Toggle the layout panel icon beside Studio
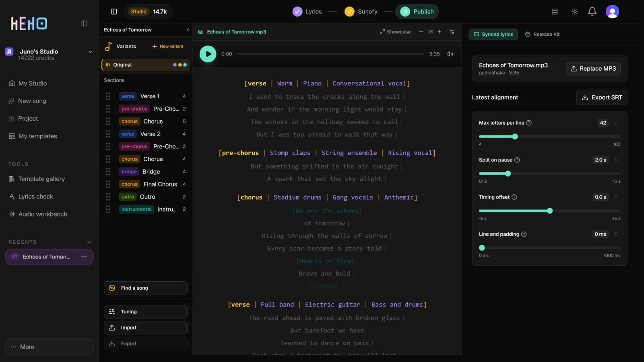 click(114, 12)
